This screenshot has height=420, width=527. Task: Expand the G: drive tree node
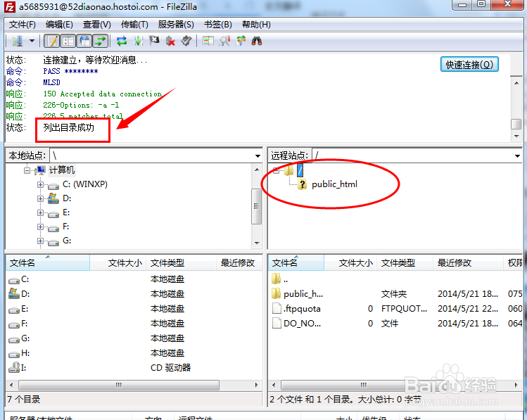[x=40, y=241]
